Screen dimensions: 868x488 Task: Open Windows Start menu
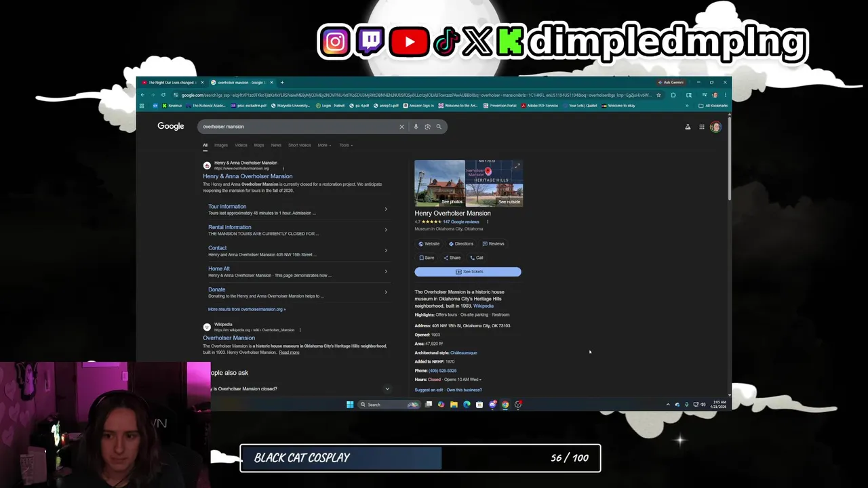pos(350,405)
